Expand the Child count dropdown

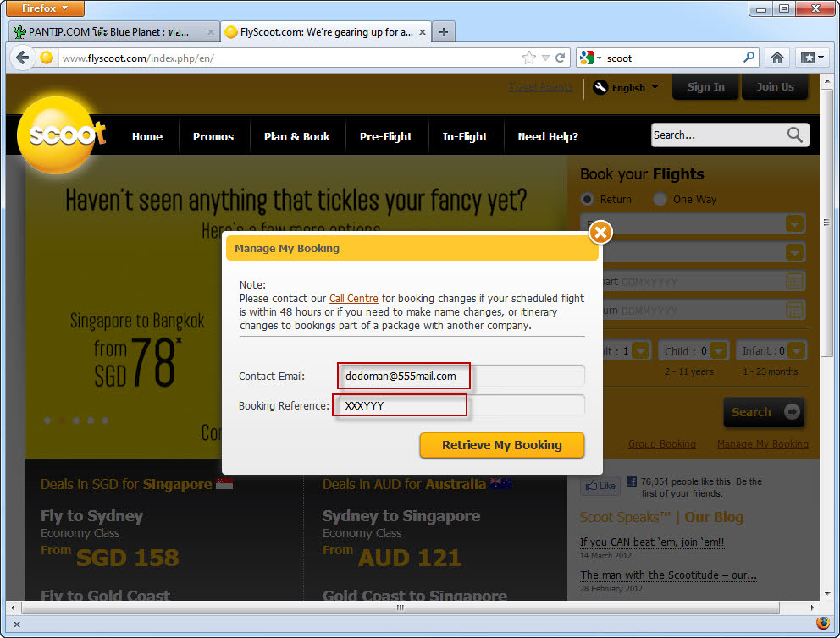719,351
